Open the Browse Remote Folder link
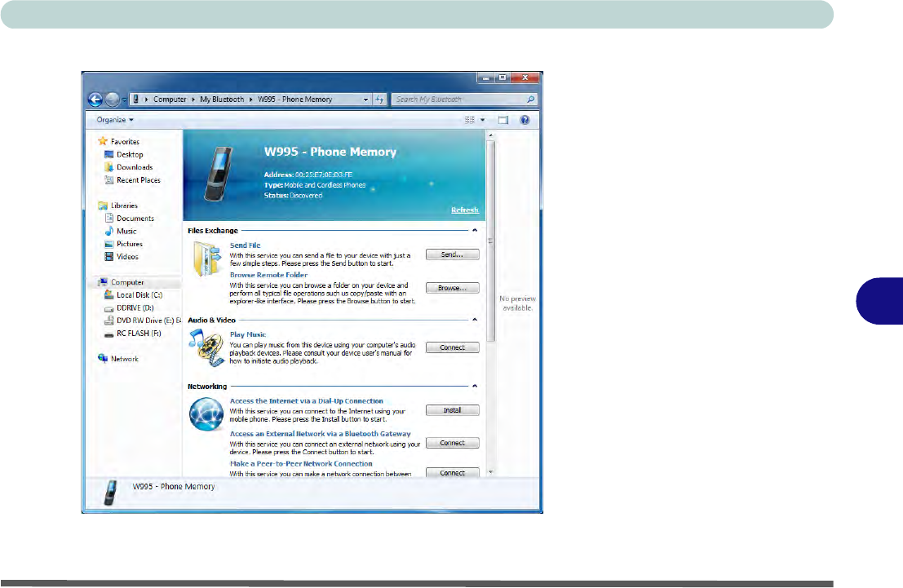 [269, 275]
